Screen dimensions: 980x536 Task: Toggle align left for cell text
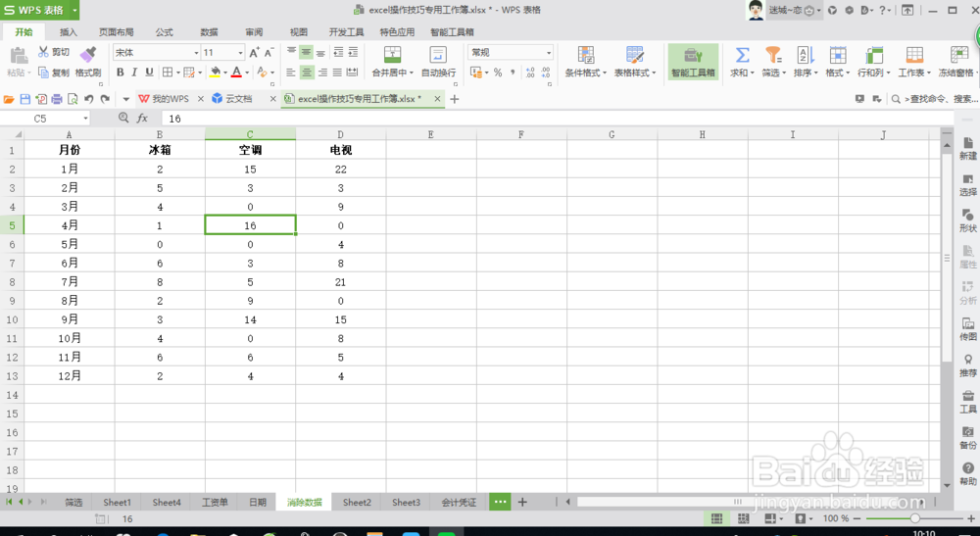click(291, 73)
